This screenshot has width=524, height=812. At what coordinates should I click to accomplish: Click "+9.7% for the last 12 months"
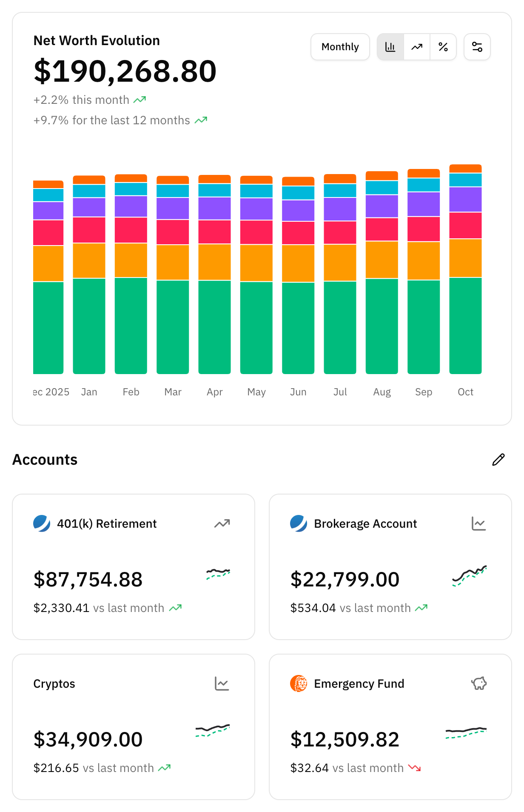coord(111,120)
